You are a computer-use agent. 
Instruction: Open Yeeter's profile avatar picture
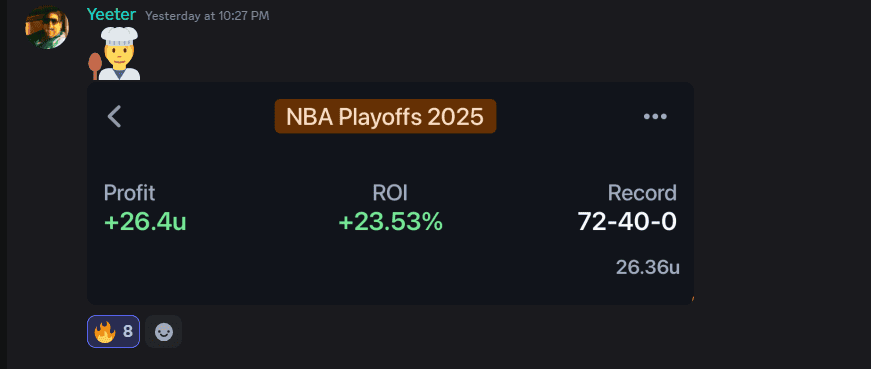47,27
